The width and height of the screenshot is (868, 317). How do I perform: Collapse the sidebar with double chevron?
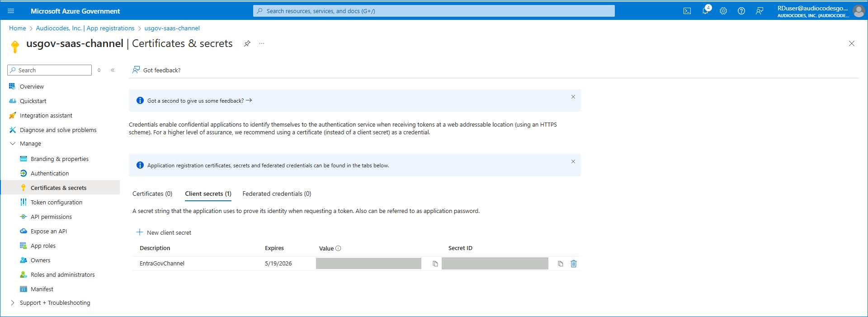click(x=113, y=70)
